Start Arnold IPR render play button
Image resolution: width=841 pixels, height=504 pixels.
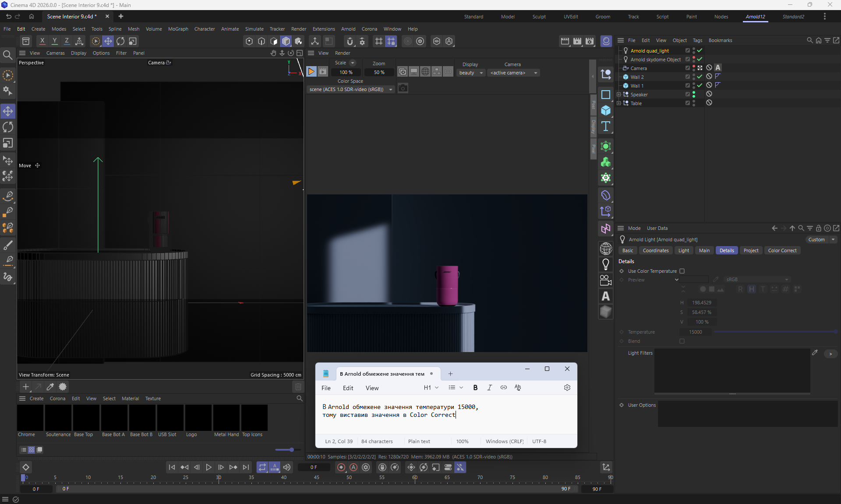point(311,71)
